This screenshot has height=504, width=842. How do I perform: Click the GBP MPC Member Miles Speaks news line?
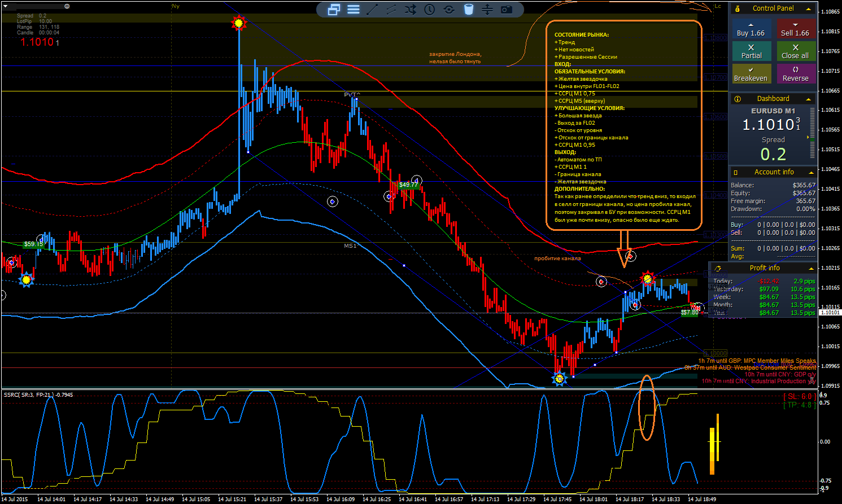pos(757,361)
